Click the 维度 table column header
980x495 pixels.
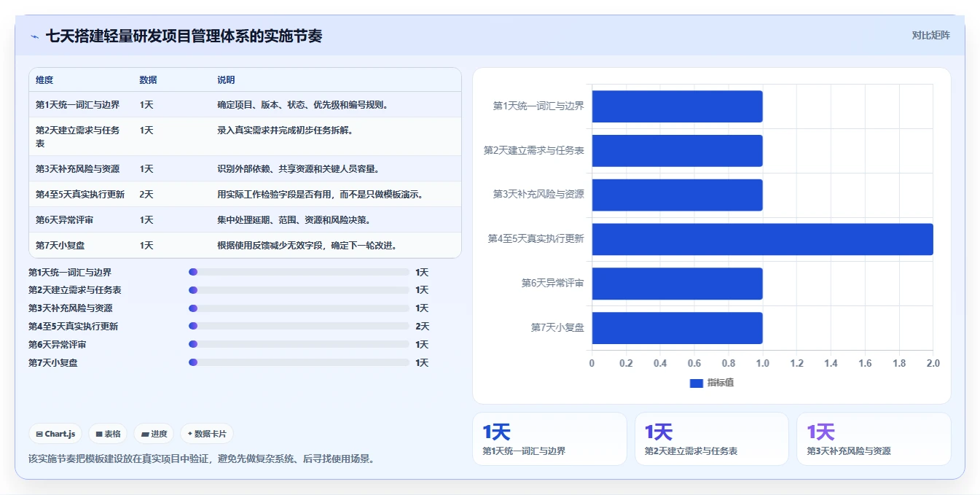[44, 80]
